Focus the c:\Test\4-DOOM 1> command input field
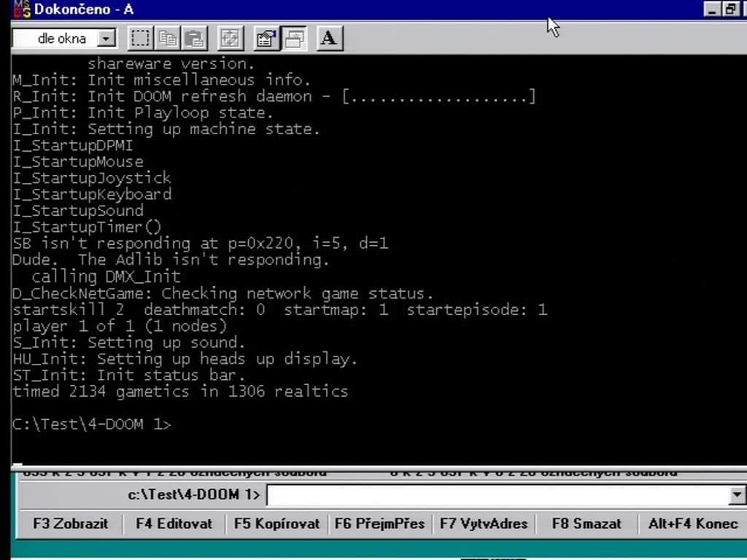The image size is (747, 560). pos(498,495)
